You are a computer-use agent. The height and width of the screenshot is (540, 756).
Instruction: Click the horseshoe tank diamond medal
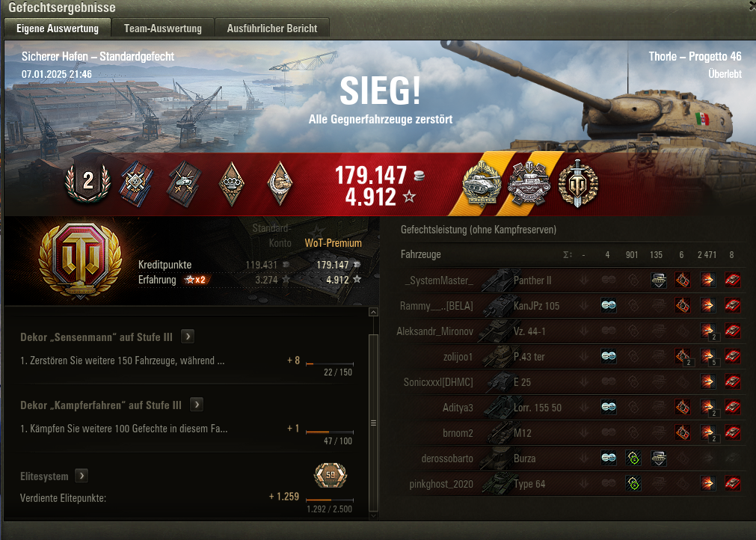point(280,184)
